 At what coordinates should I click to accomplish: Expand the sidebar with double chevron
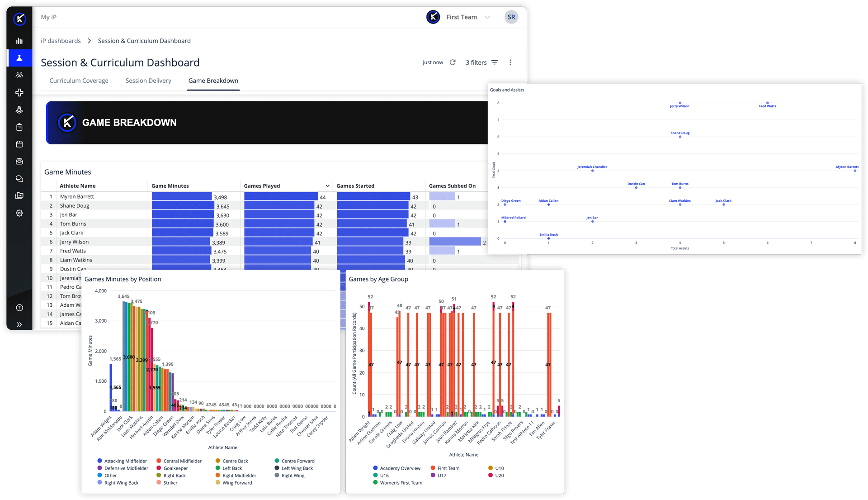pyautogui.click(x=19, y=324)
